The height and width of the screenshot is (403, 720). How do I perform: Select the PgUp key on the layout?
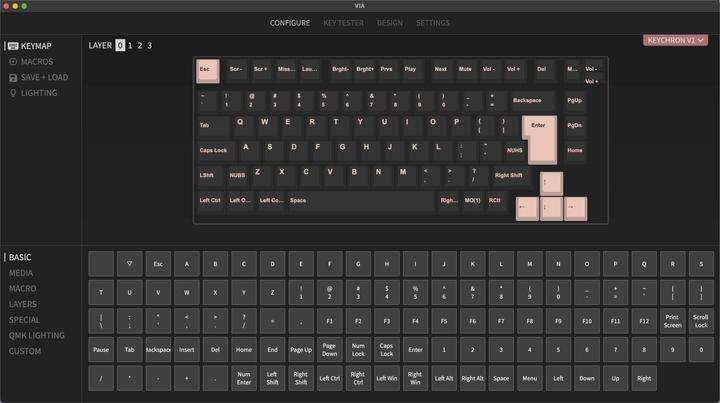pos(575,101)
